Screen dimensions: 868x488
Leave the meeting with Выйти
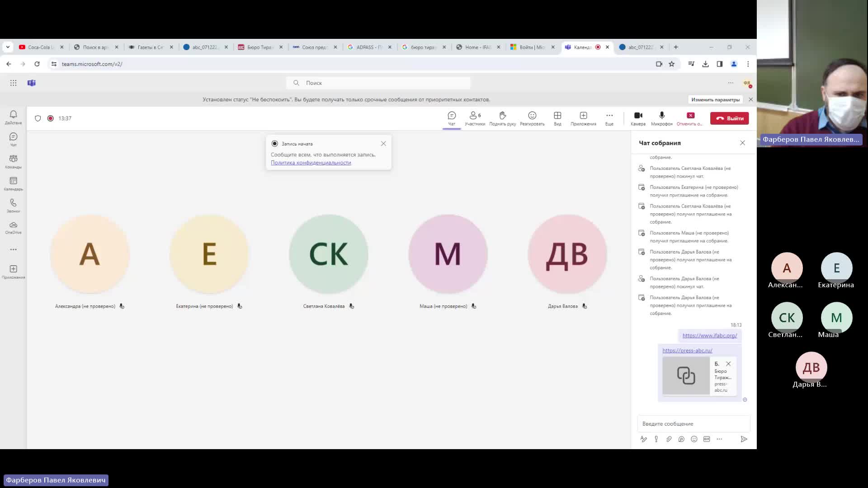pyautogui.click(x=729, y=118)
